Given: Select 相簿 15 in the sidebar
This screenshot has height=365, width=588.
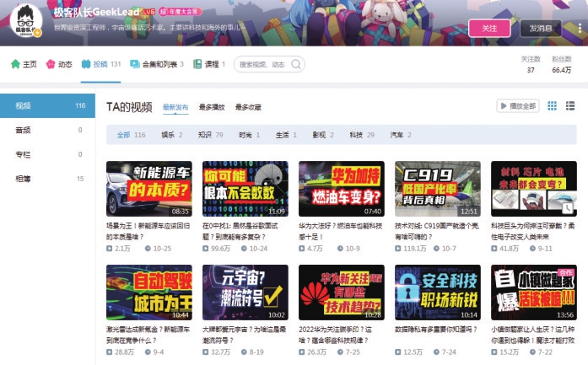Looking at the screenshot, I should pos(47,179).
